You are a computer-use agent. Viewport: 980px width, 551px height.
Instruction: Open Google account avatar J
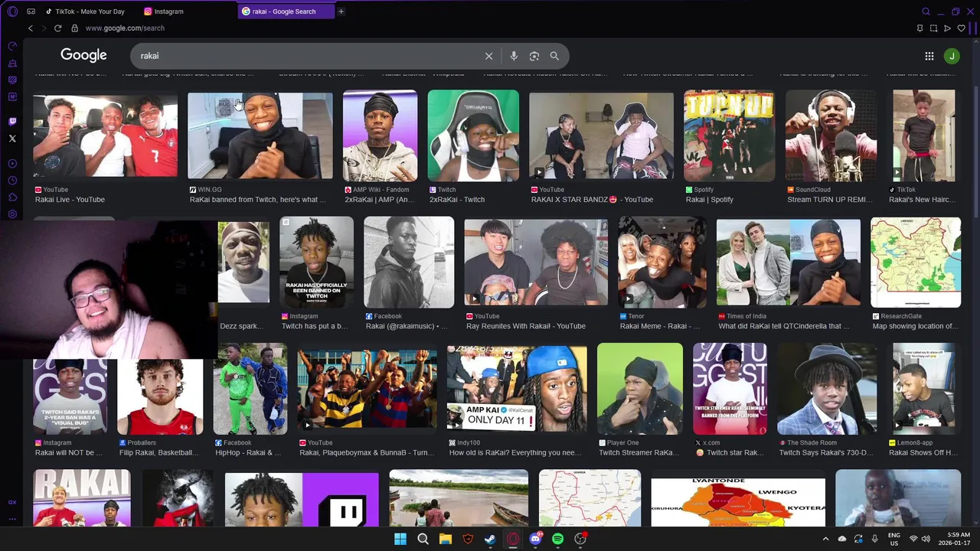pos(952,56)
